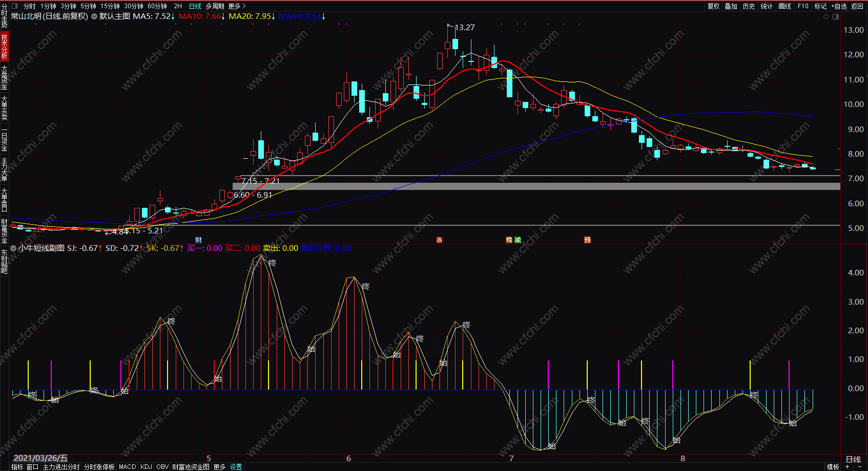The width and height of the screenshot is (868, 471).
Task: Select 财富池资金图 indicator
Action: point(191,467)
